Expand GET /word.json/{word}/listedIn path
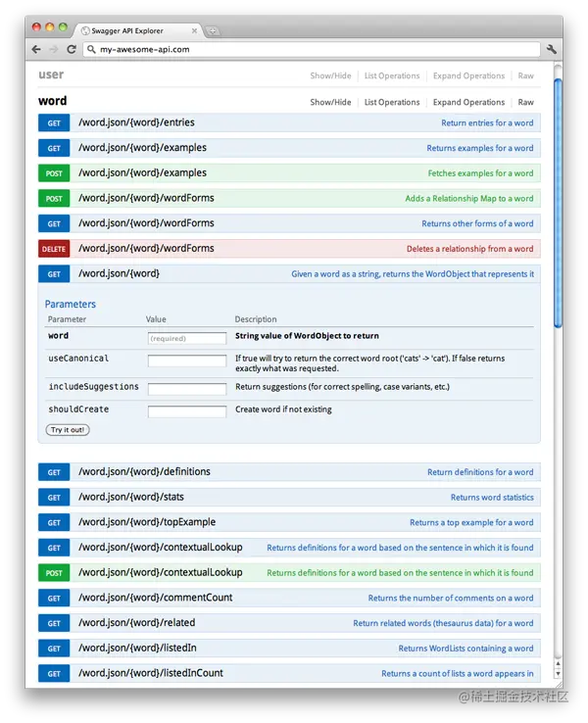588x723 pixels. tap(137, 648)
